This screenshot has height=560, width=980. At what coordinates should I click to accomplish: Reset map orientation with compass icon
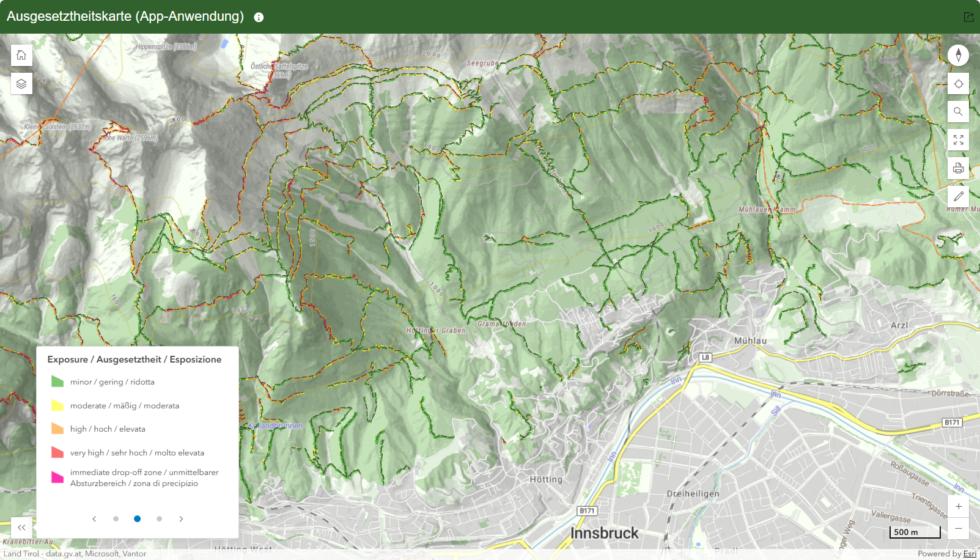click(958, 55)
